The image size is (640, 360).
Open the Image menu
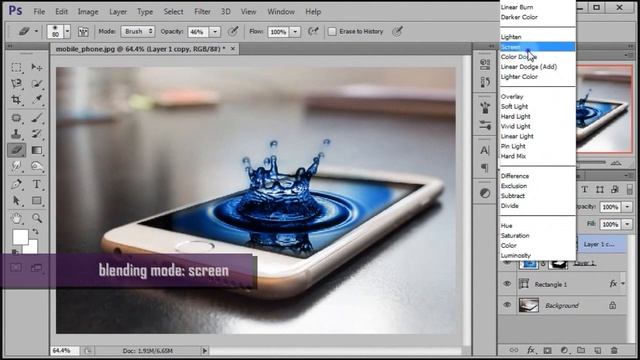pos(88,12)
